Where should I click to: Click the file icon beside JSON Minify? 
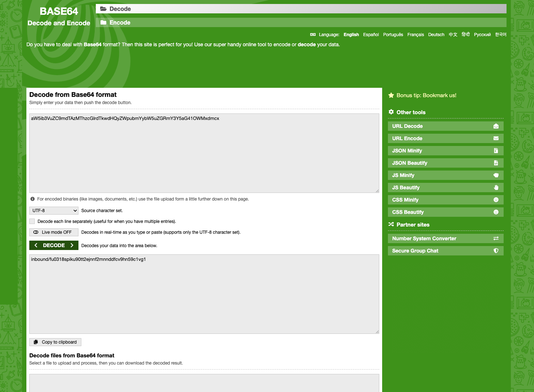(x=496, y=151)
